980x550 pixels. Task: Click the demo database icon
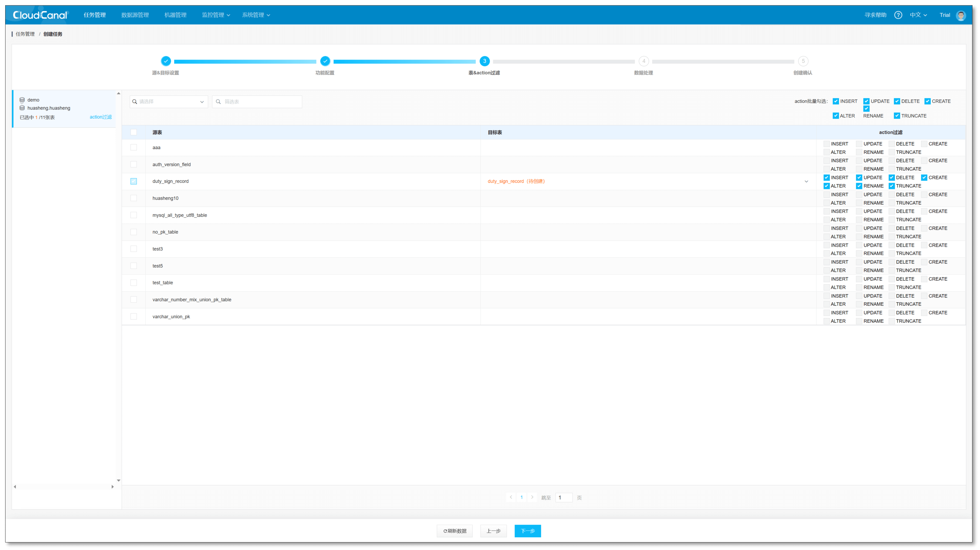coord(22,100)
